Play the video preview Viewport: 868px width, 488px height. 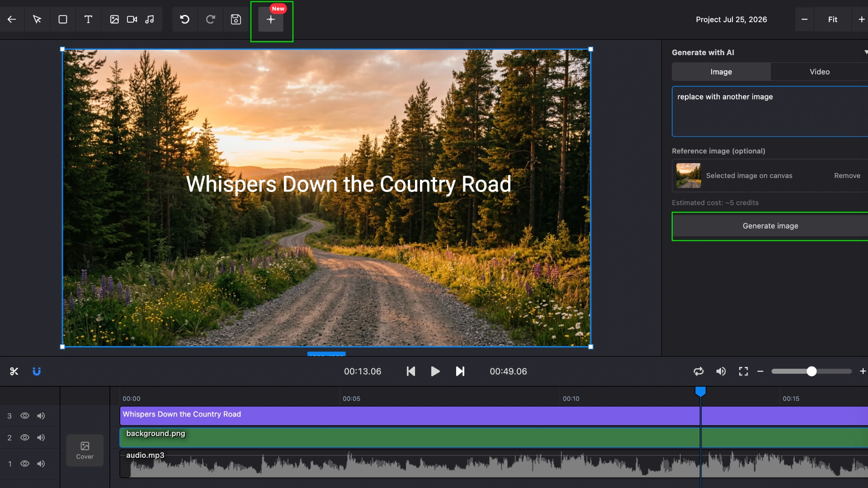[435, 371]
